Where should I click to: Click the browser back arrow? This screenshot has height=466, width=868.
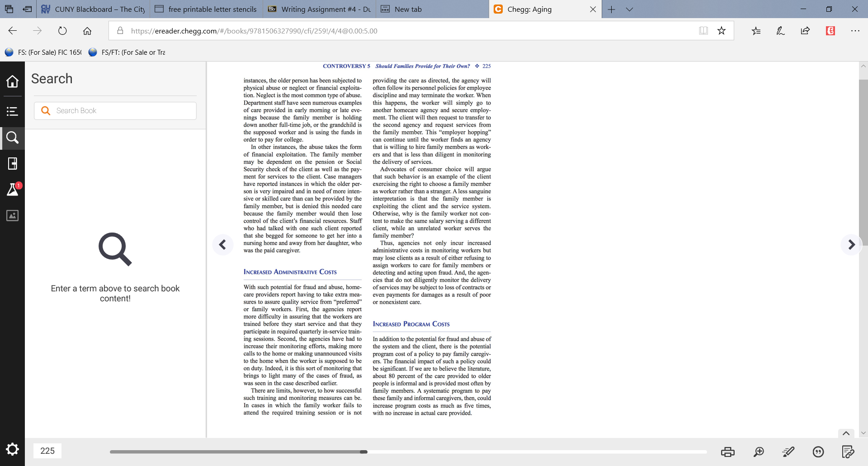[x=13, y=31]
